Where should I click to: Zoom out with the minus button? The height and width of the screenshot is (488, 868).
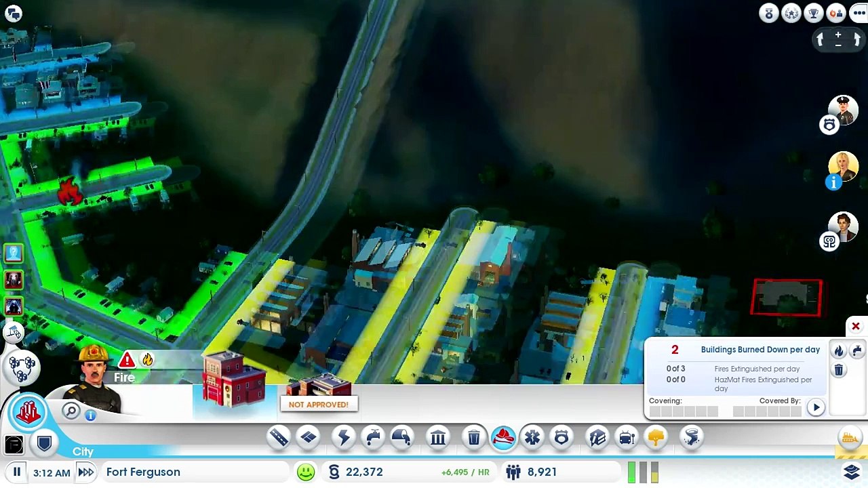tap(838, 45)
